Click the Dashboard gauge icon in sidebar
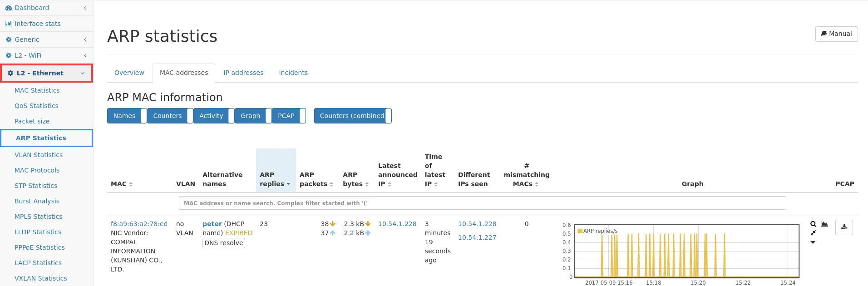Image resolution: width=868 pixels, height=286 pixels. pos(9,8)
